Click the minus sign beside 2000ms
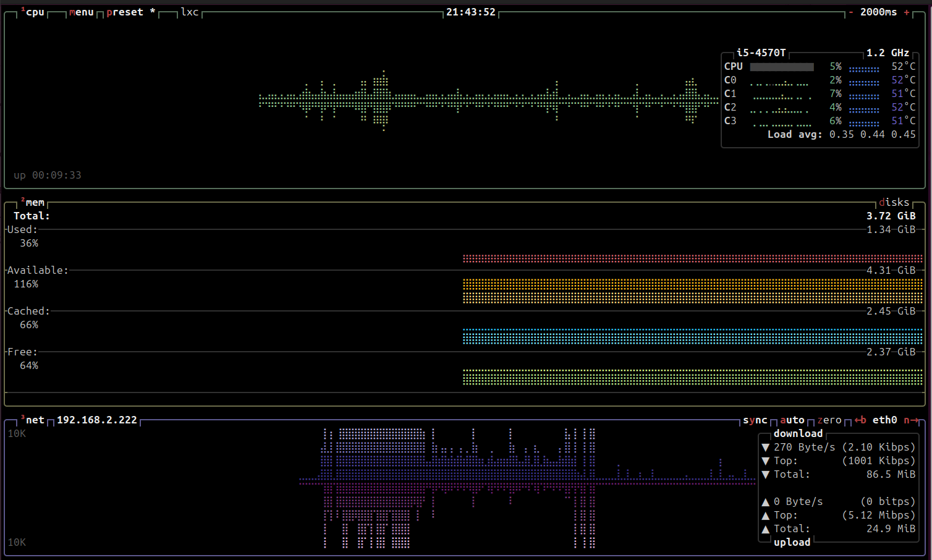This screenshot has height=560, width=932. pos(851,12)
